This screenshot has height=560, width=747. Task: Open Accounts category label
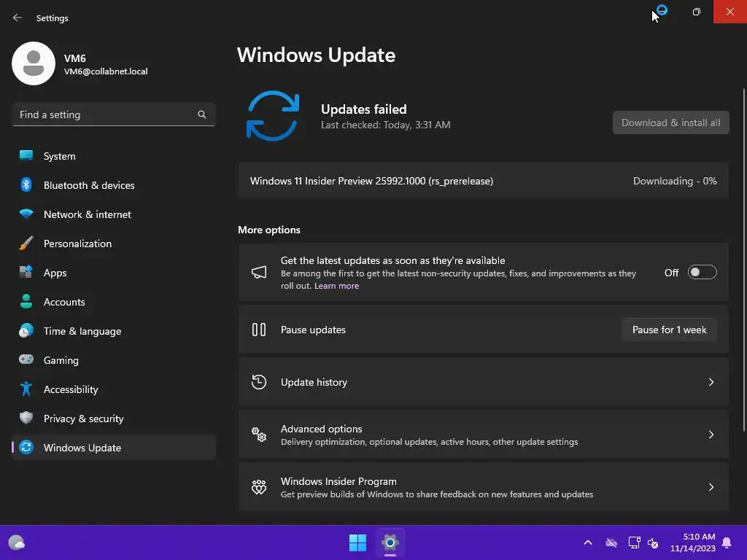click(x=64, y=301)
